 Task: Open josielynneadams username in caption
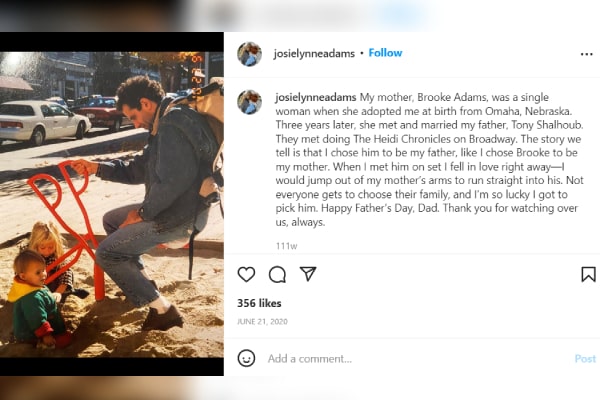(316, 98)
